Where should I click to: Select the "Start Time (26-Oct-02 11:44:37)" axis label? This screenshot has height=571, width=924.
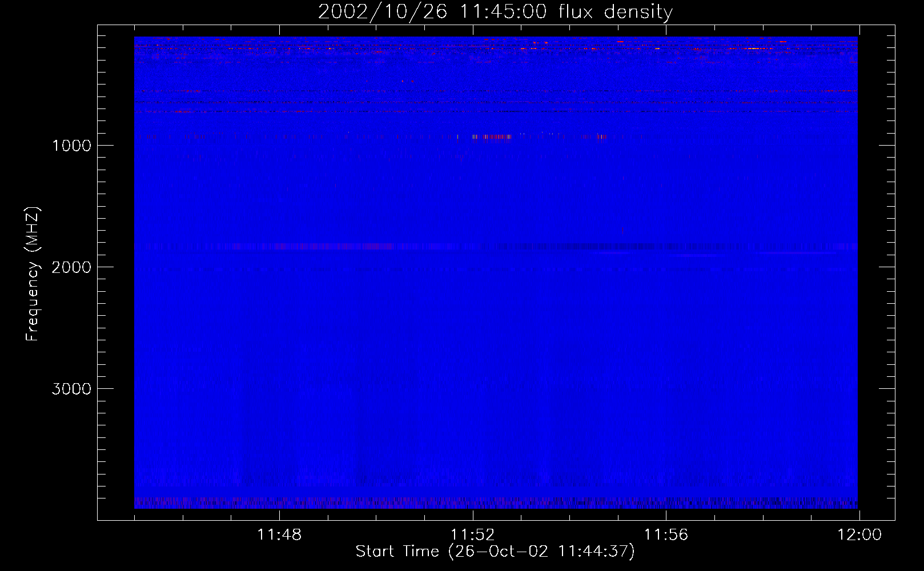495,552
